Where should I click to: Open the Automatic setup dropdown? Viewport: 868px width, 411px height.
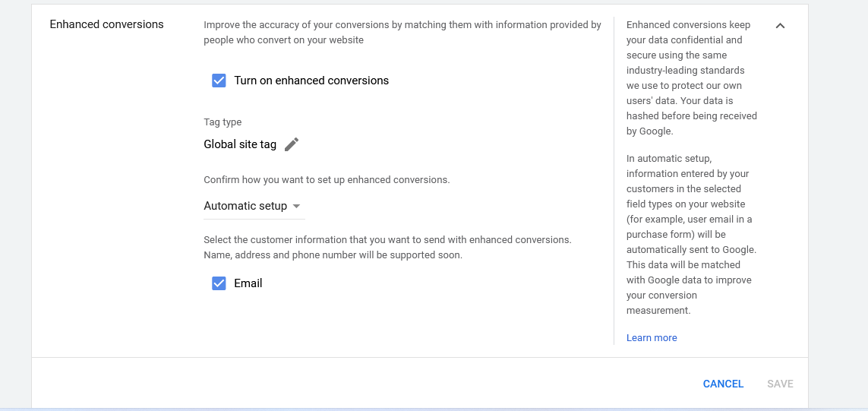coord(254,206)
